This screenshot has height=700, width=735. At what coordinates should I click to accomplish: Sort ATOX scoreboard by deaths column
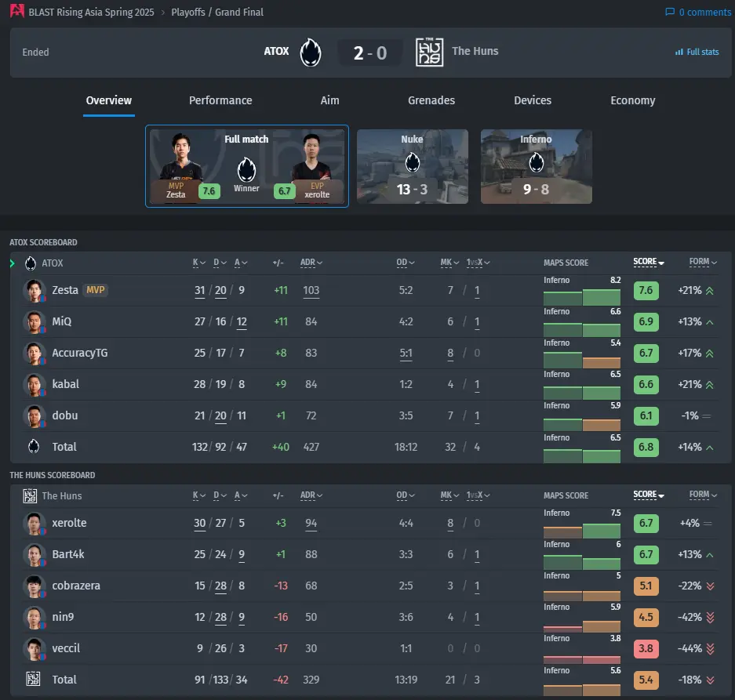220,263
